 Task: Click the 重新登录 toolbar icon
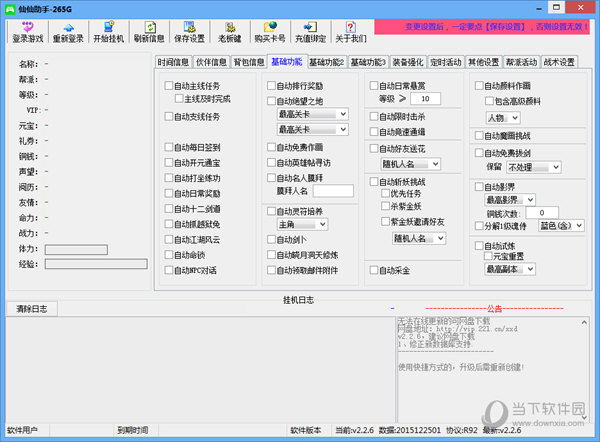pos(68,32)
